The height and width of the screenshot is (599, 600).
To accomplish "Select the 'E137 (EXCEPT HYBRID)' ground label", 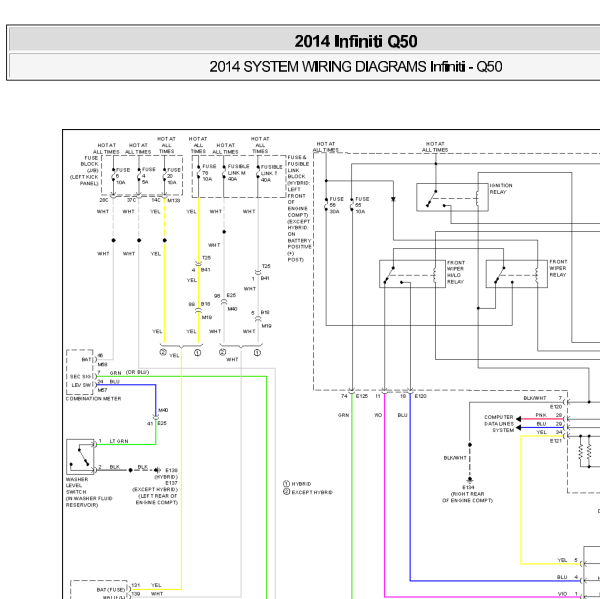I will click(155, 486).
